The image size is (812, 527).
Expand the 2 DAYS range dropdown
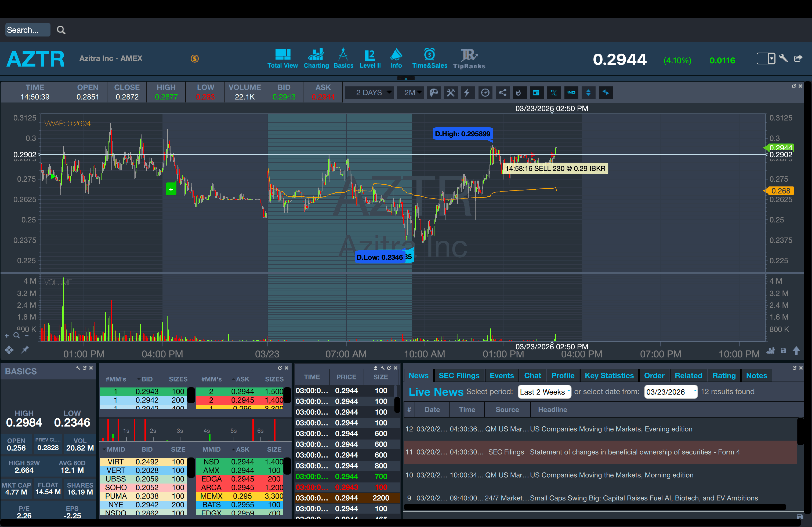coord(369,93)
